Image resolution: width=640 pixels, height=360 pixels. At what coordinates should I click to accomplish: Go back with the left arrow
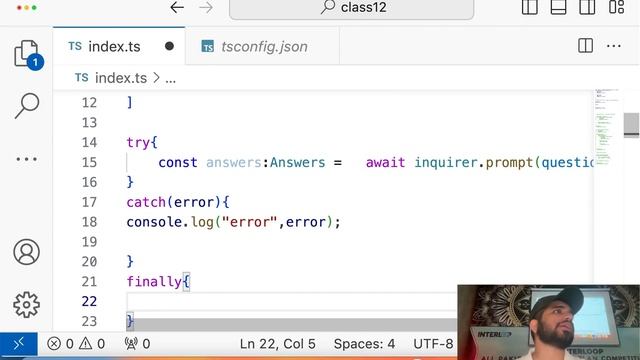pos(177,7)
